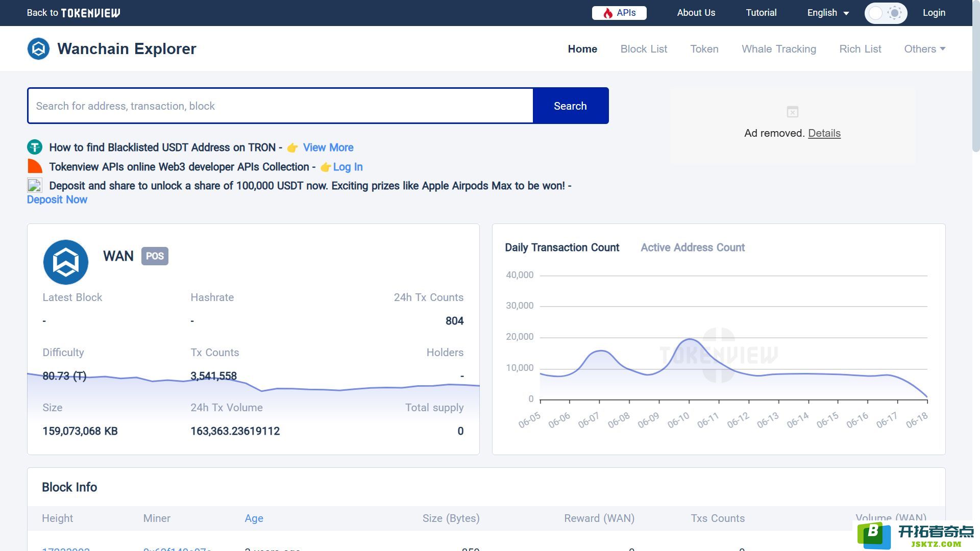The height and width of the screenshot is (551, 980).
Task: Click the Size value 159,073,068 KB
Action: pyautogui.click(x=80, y=431)
